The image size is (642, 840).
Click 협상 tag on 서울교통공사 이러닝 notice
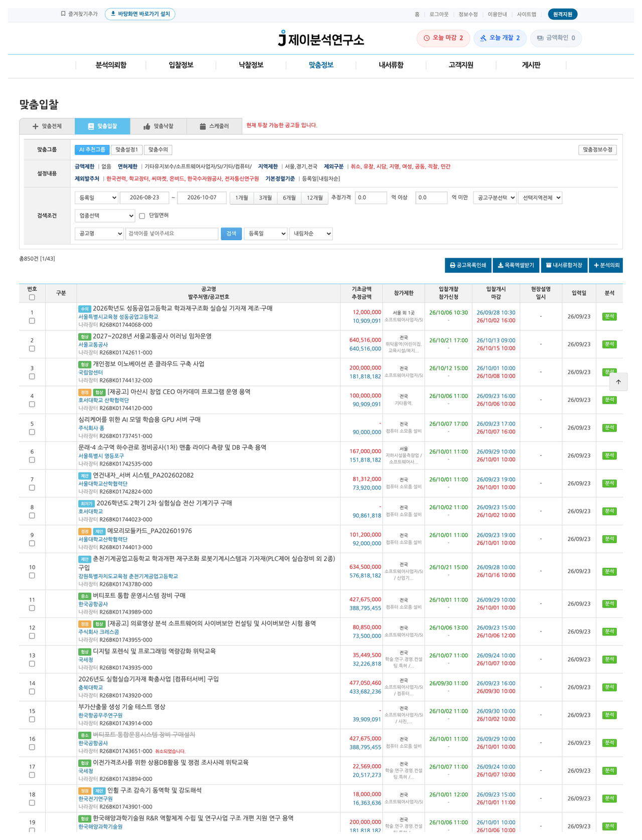click(84, 337)
